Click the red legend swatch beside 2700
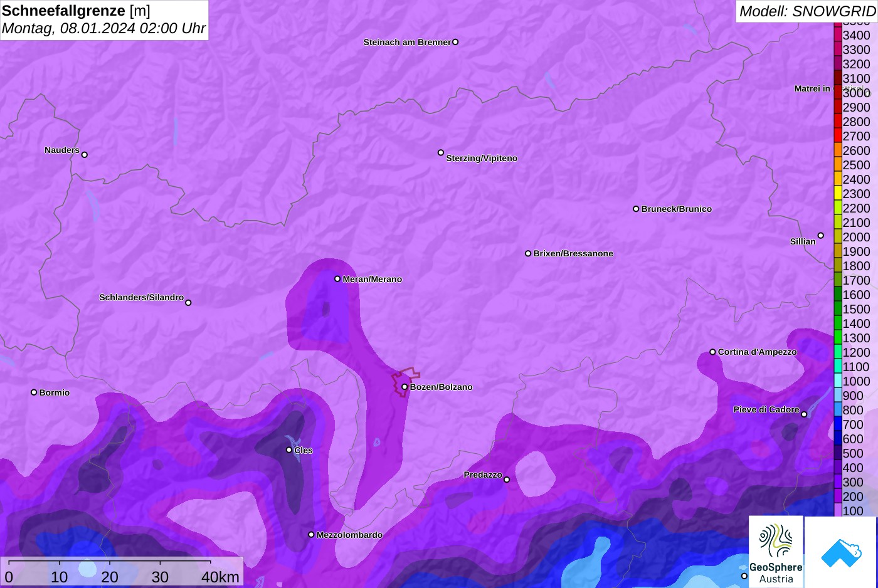 point(838,135)
